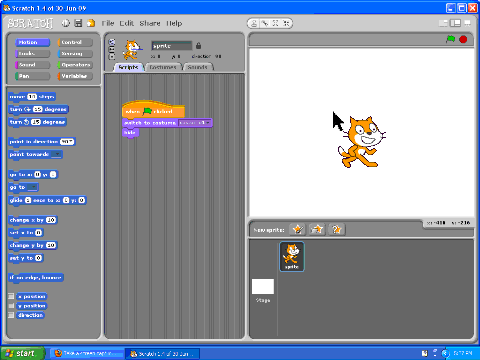This screenshot has height=360, width=480.
Task: Select the cat sprite thumbnail in sprite list
Action: tap(292, 256)
